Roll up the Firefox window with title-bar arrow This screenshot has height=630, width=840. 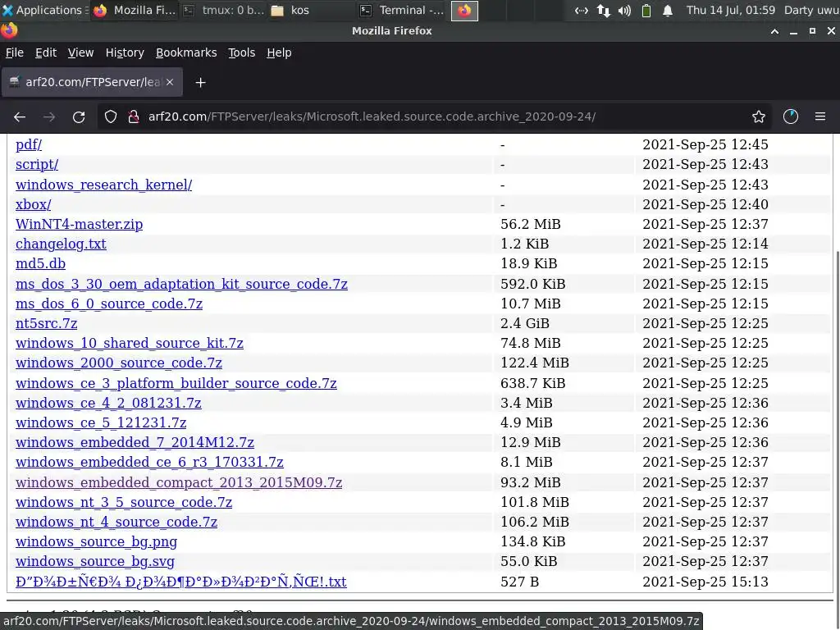coord(774,31)
